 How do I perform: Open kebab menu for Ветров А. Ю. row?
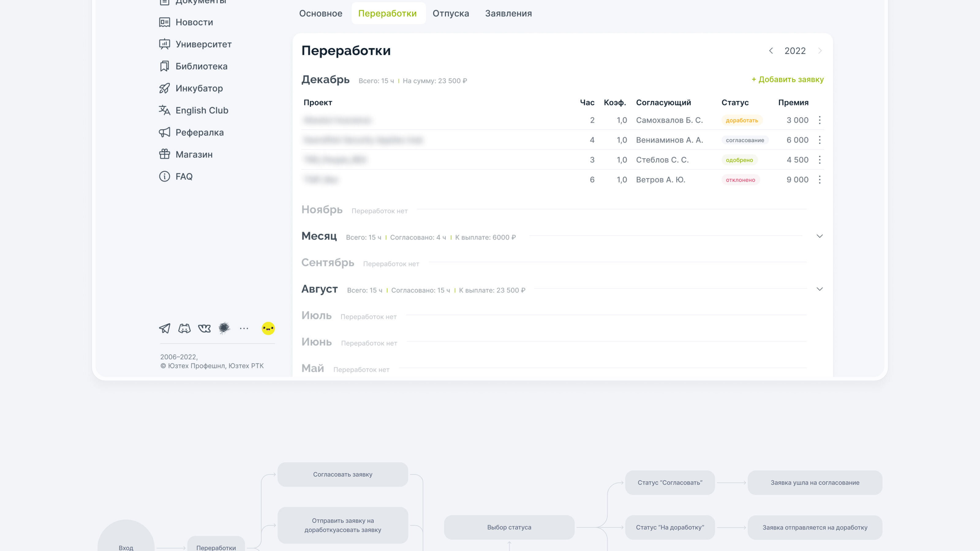tap(820, 179)
